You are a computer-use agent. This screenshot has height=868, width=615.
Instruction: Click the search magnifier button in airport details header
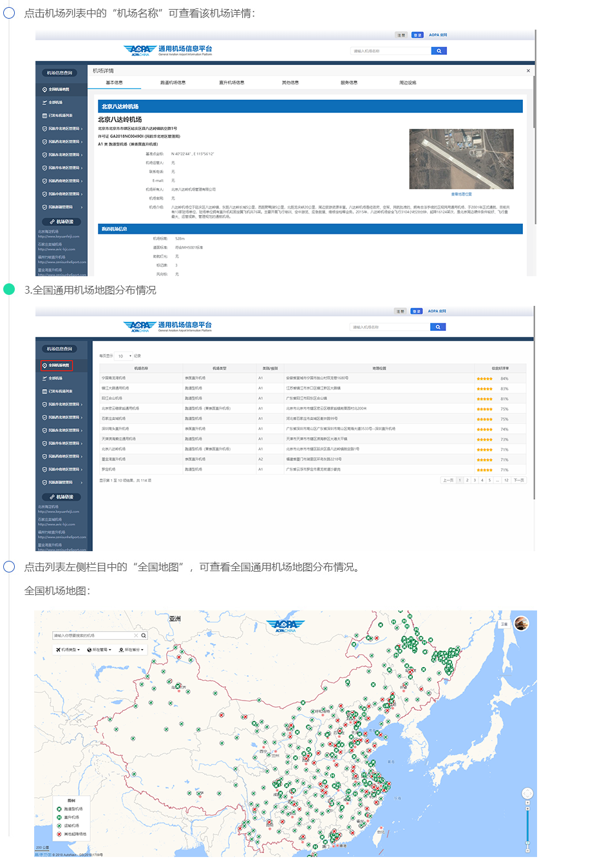pos(439,51)
